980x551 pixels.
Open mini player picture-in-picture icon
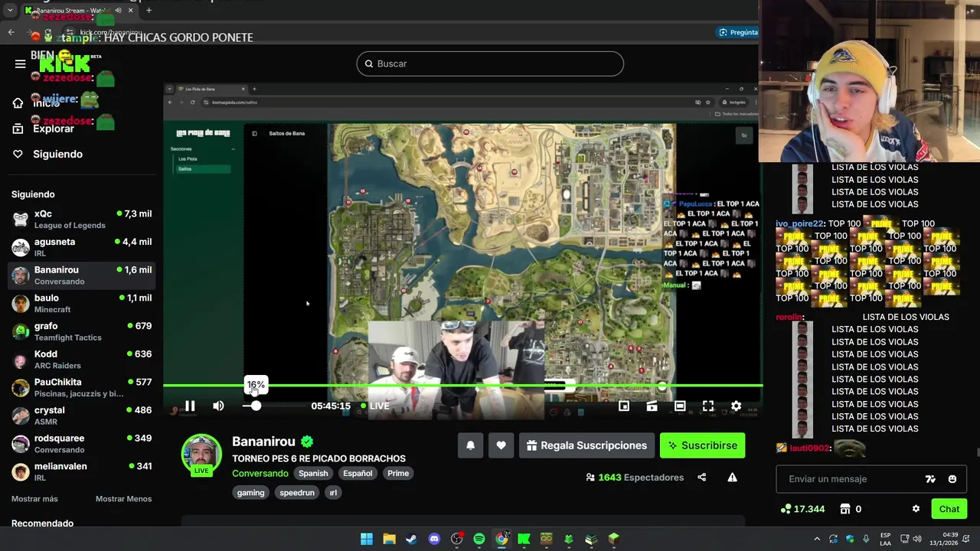click(624, 406)
